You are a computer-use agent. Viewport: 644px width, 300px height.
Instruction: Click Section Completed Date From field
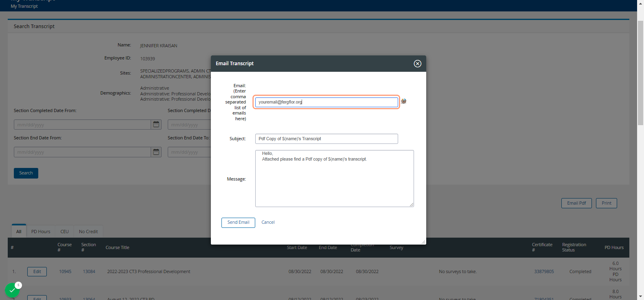[82, 124]
